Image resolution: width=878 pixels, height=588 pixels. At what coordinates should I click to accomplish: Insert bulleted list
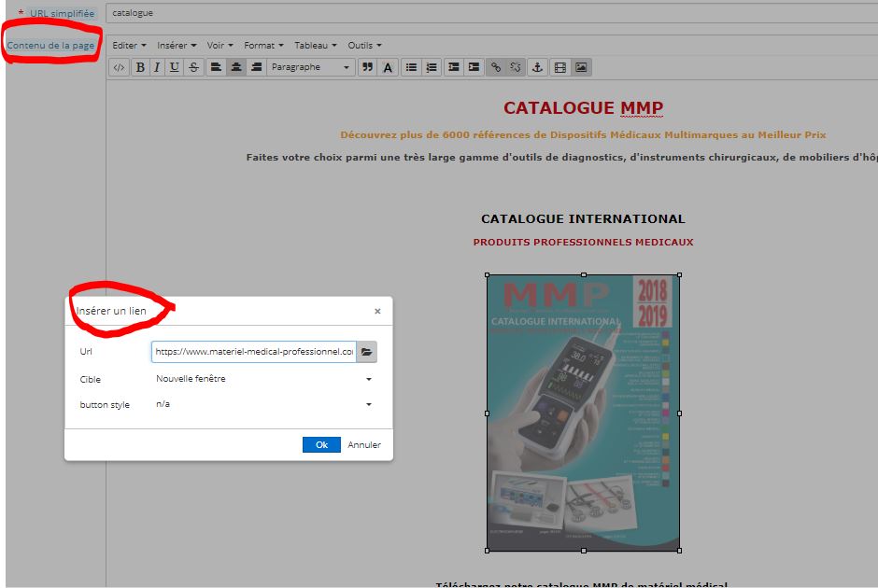click(411, 68)
